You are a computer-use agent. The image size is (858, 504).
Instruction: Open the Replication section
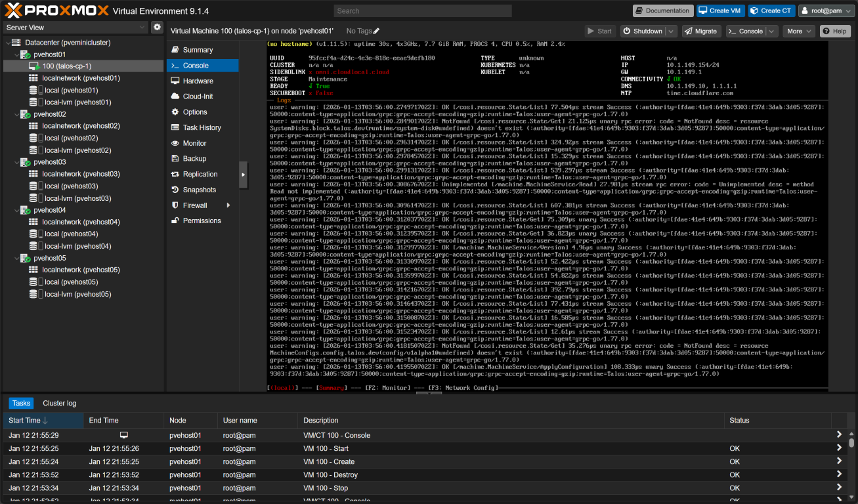200,175
